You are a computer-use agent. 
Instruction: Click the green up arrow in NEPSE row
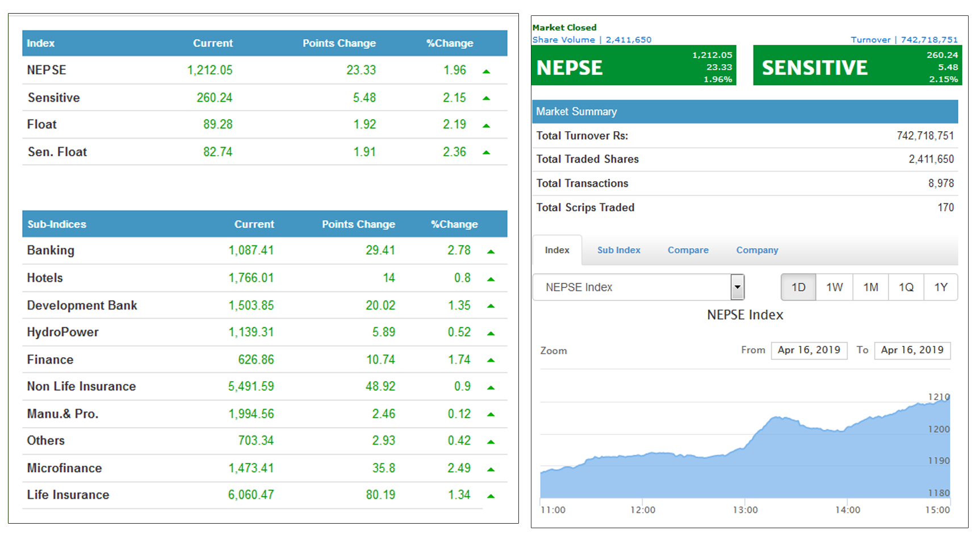486,72
